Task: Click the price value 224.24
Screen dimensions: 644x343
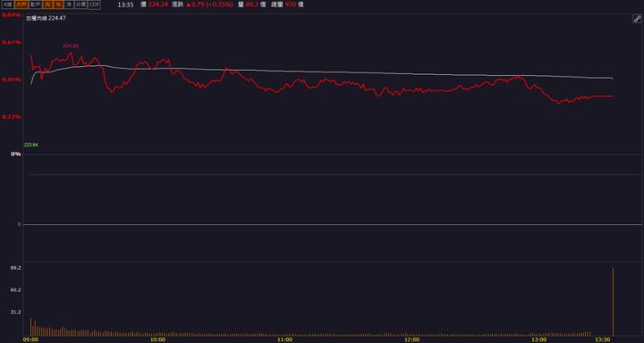Action: 158,5
